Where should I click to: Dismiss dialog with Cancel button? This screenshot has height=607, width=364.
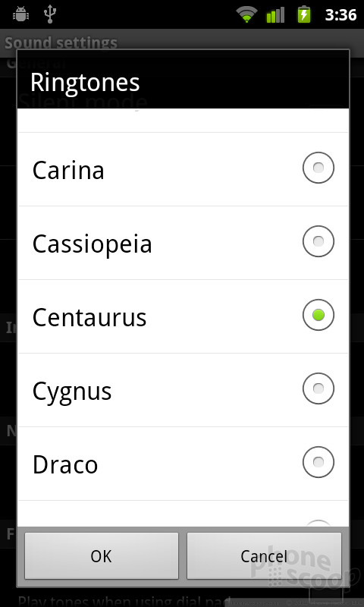264,555
